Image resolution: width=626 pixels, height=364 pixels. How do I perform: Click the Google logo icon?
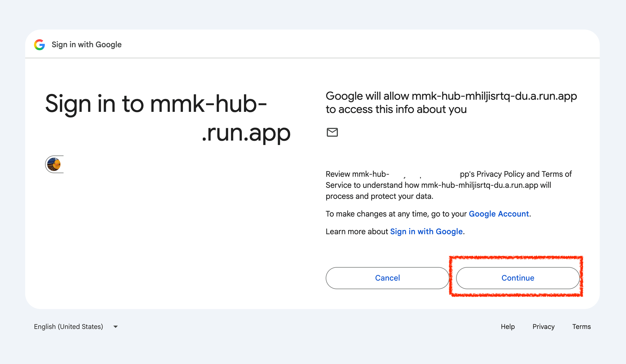40,44
